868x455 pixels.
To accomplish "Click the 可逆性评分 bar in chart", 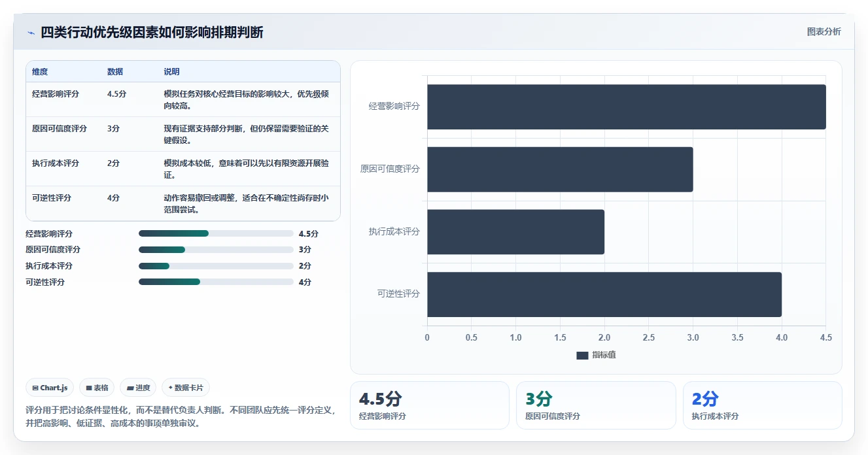I will click(x=604, y=294).
